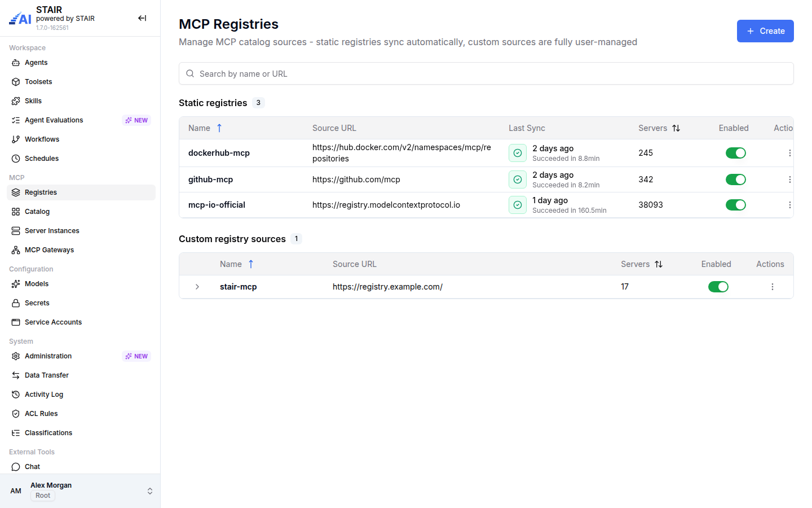This screenshot has width=812, height=508.
Task: Click the Alex Morgan AM avatar
Action: pos(16,491)
